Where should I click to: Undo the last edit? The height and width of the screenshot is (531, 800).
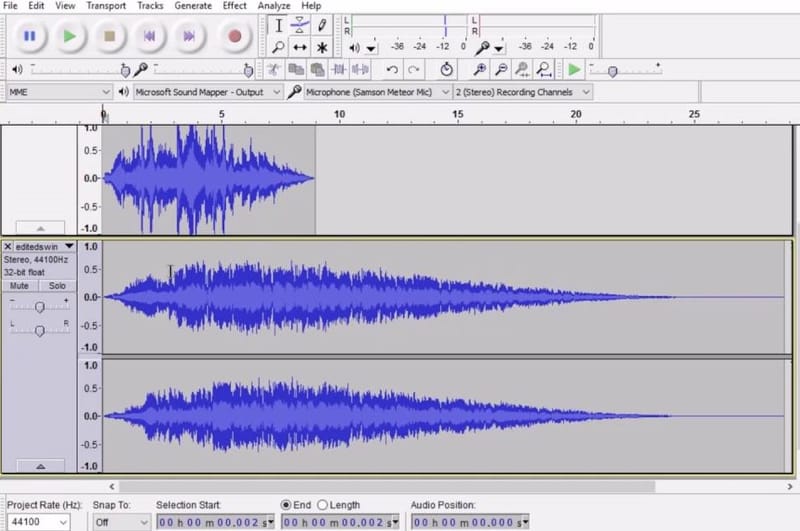coord(392,69)
